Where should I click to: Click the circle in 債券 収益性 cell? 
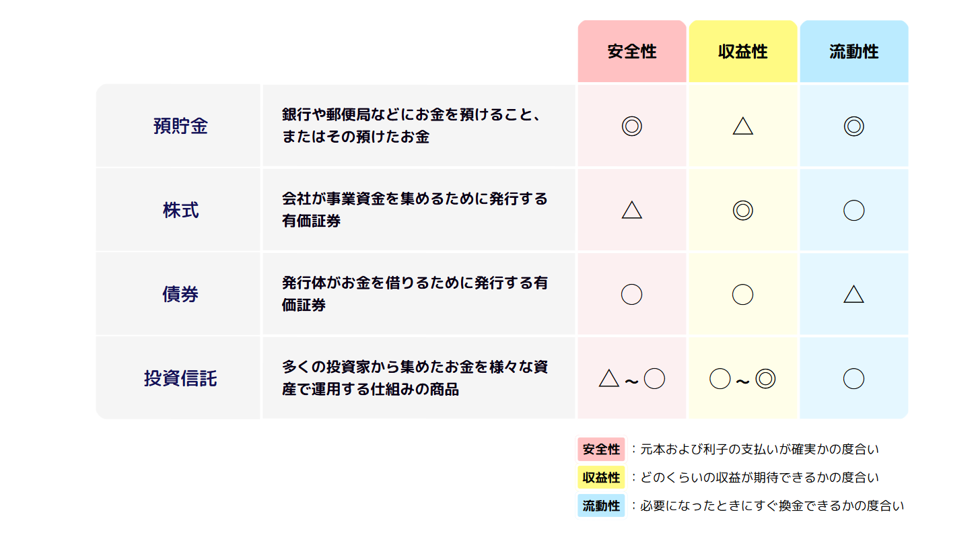[x=742, y=294]
